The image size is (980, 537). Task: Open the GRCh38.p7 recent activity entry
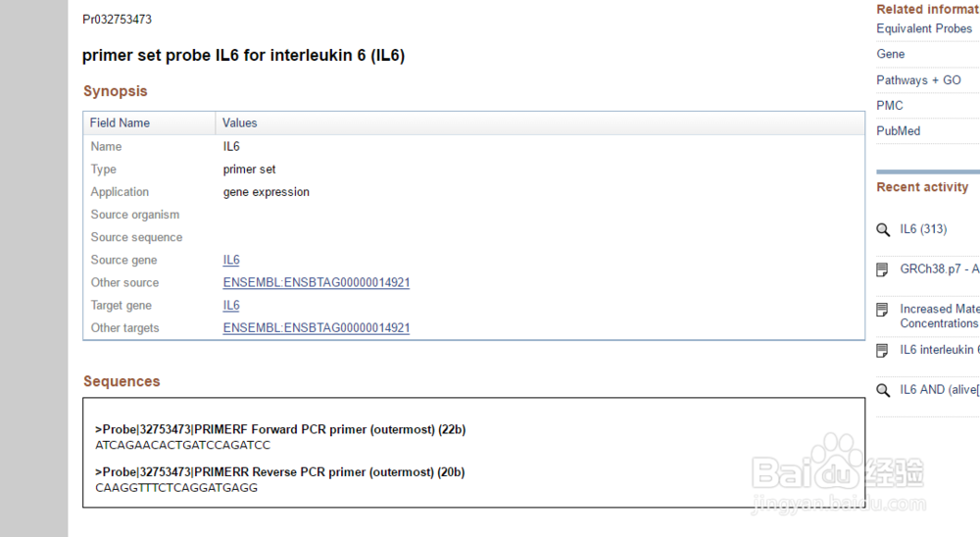point(940,269)
